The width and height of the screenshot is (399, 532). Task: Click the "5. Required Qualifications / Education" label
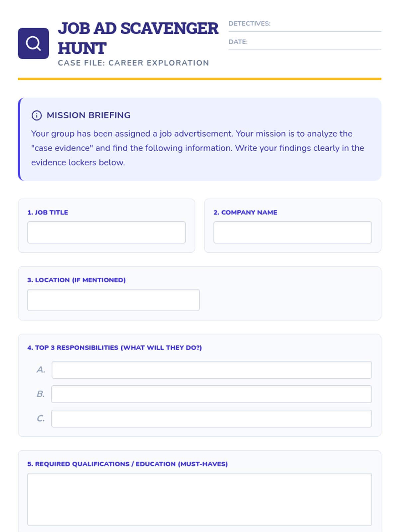pyautogui.click(x=128, y=464)
